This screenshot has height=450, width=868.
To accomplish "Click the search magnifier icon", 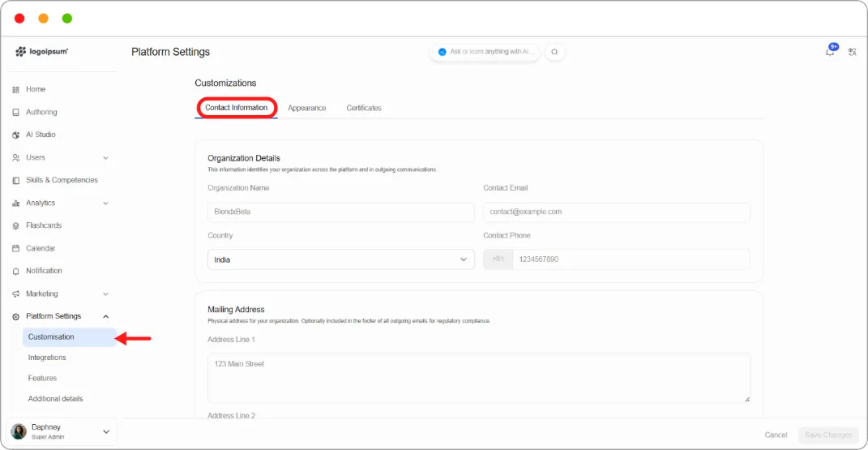I will pyautogui.click(x=554, y=52).
